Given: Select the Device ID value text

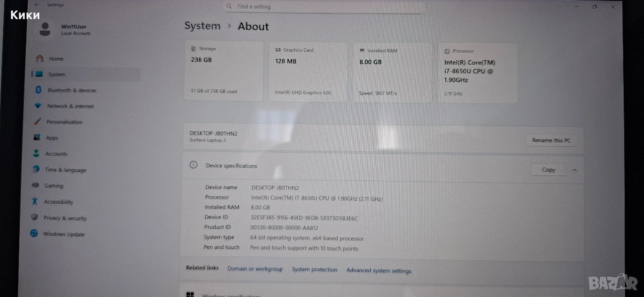Looking at the screenshot, I should click(x=304, y=218).
